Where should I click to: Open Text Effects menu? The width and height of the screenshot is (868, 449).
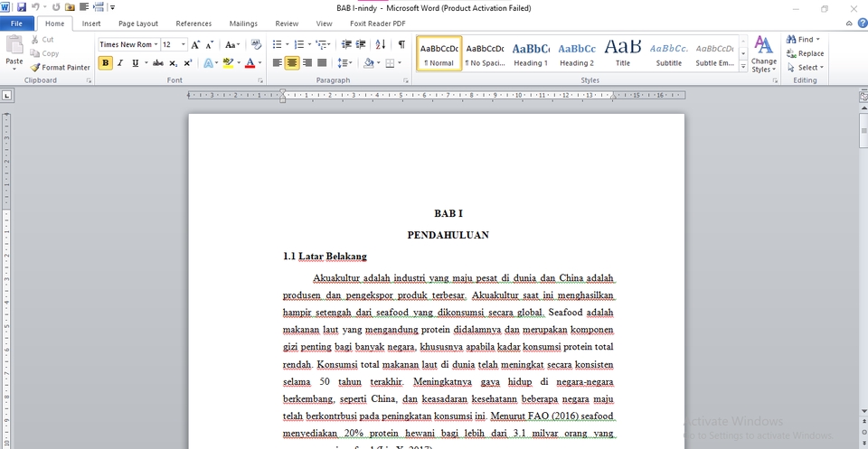pos(210,63)
